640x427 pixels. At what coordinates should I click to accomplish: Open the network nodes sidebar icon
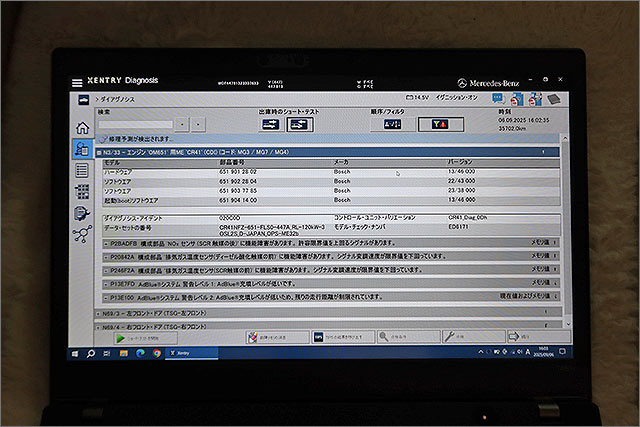(x=82, y=234)
